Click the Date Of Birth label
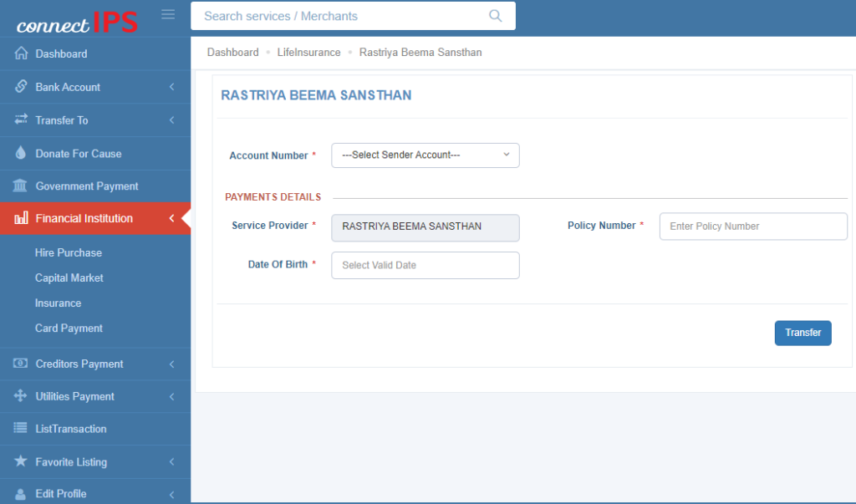 pos(278,264)
